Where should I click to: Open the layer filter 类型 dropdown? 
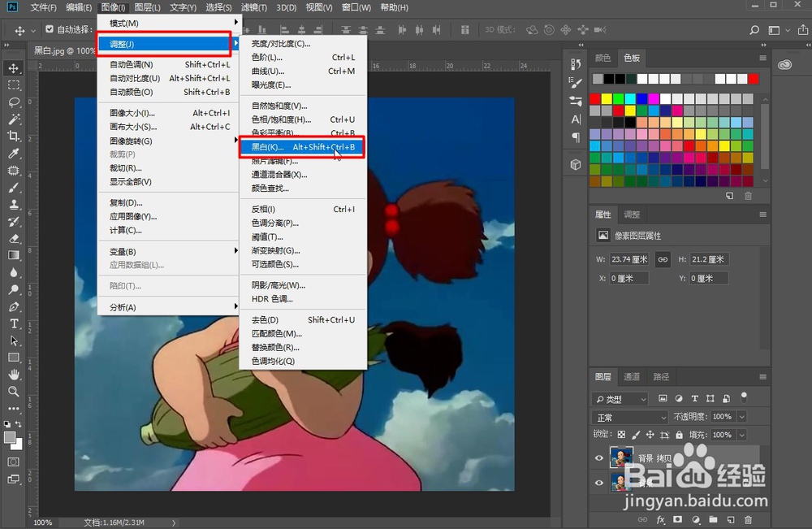(x=620, y=399)
